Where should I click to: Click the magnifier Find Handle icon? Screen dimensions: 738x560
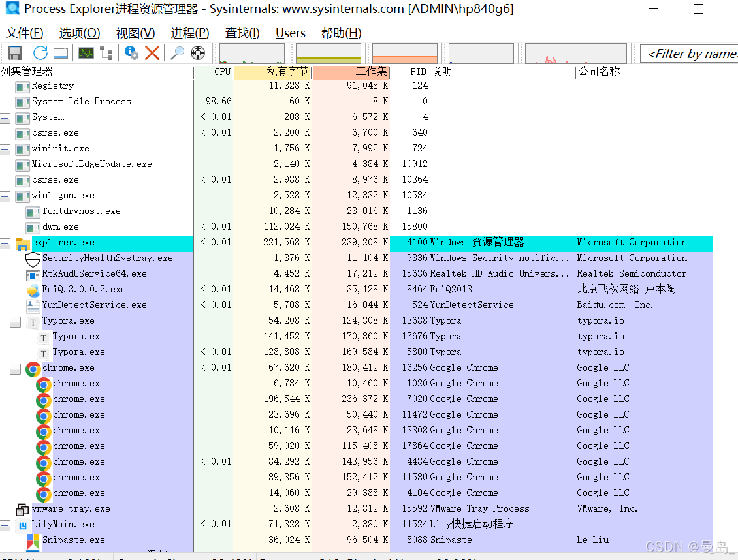click(x=177, y=53)
